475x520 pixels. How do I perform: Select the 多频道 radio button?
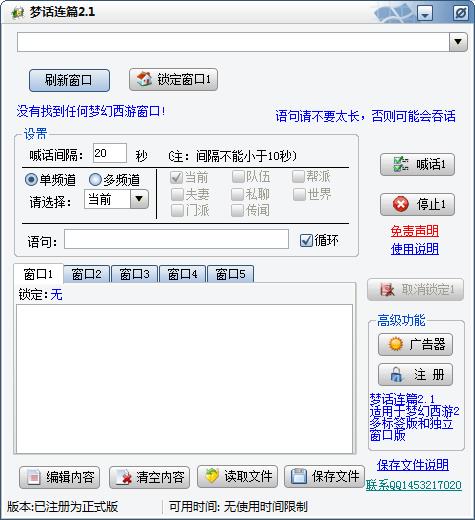(x=95, y=180)
